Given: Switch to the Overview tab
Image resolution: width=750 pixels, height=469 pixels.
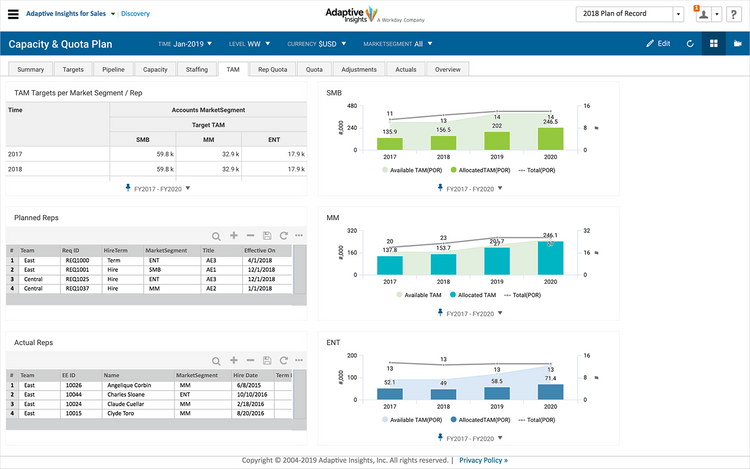Looking at the screenshot, I should click(x=448, y=69).
